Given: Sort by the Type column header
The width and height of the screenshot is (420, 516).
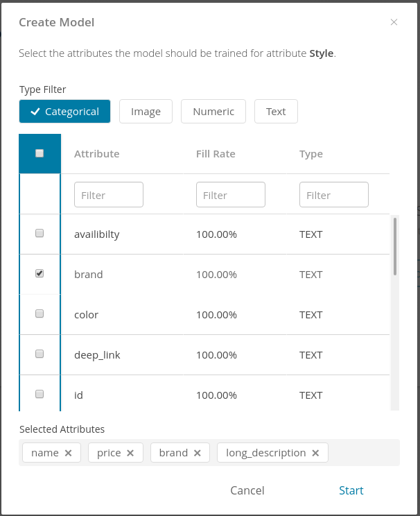Looking at the screenshot, I should pyautogui.click(x=311, y=154).
